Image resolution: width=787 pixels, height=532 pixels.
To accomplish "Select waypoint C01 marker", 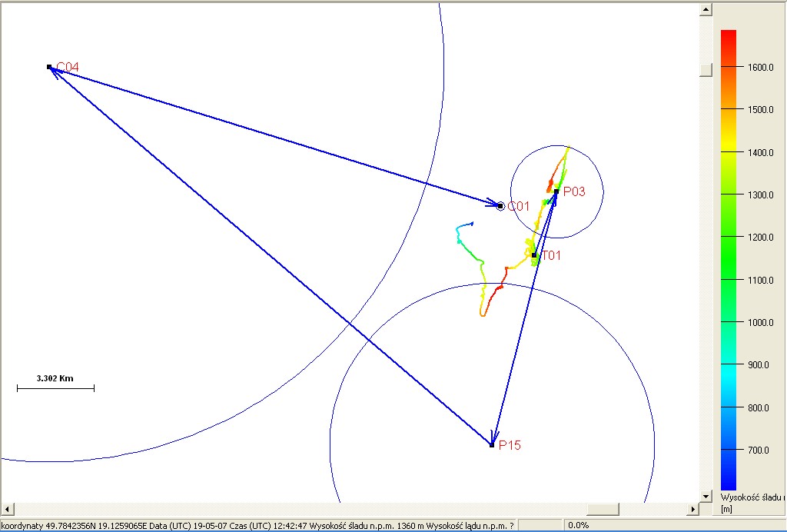I will 500,206.
